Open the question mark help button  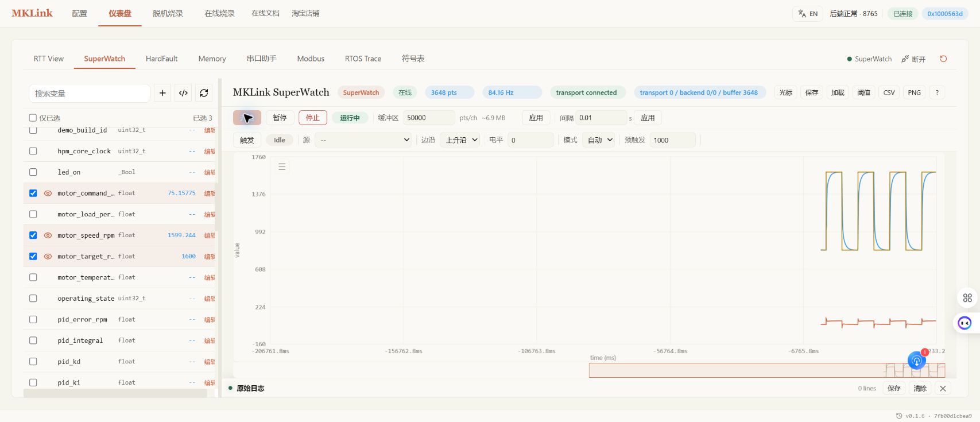pyautogui.click(x=937, y=92)
